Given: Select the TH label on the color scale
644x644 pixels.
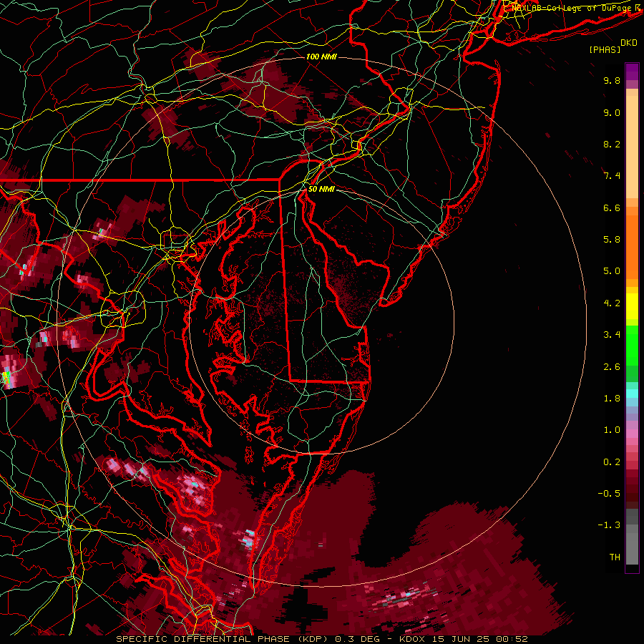Looking at the screenshot, I should coord(615,557).
